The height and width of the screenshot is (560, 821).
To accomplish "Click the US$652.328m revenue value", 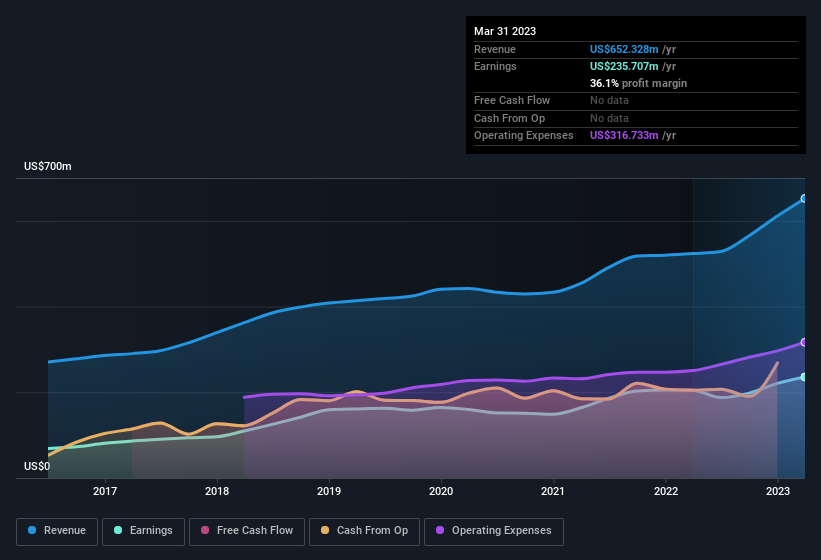I will click(624, 49).
